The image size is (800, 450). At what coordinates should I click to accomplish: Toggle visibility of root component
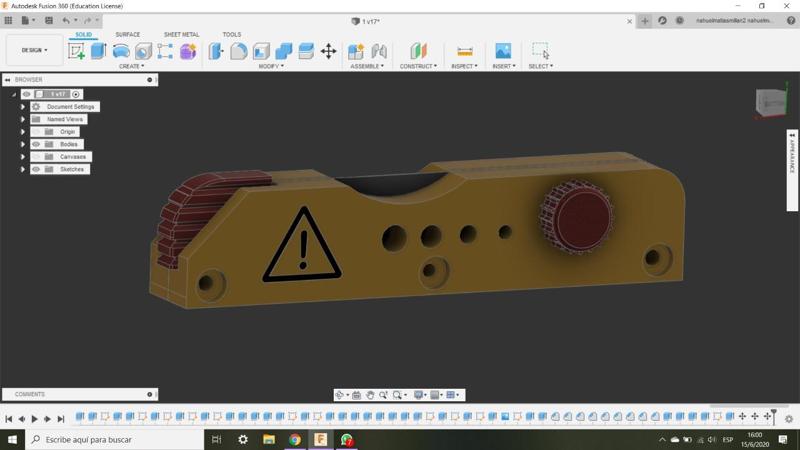click(x=27, y=94)
